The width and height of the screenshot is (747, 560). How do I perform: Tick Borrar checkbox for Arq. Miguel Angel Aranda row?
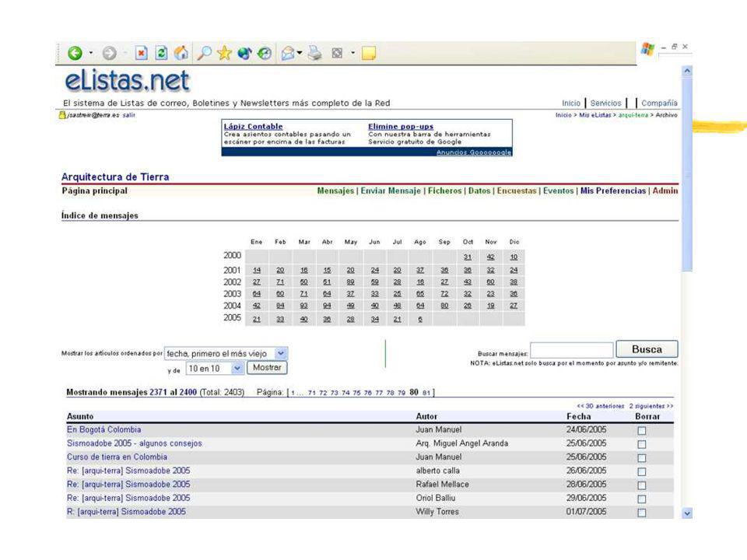tap(642, 444)
